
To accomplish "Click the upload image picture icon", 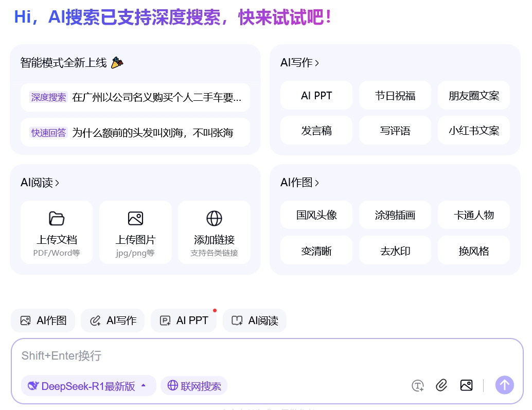I will [135, 219].
